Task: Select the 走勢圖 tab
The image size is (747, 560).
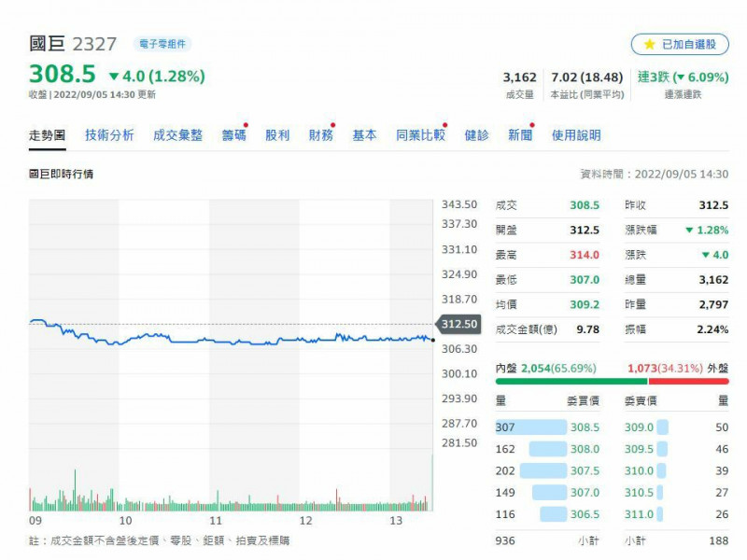Action: click(x=47, y=135)
